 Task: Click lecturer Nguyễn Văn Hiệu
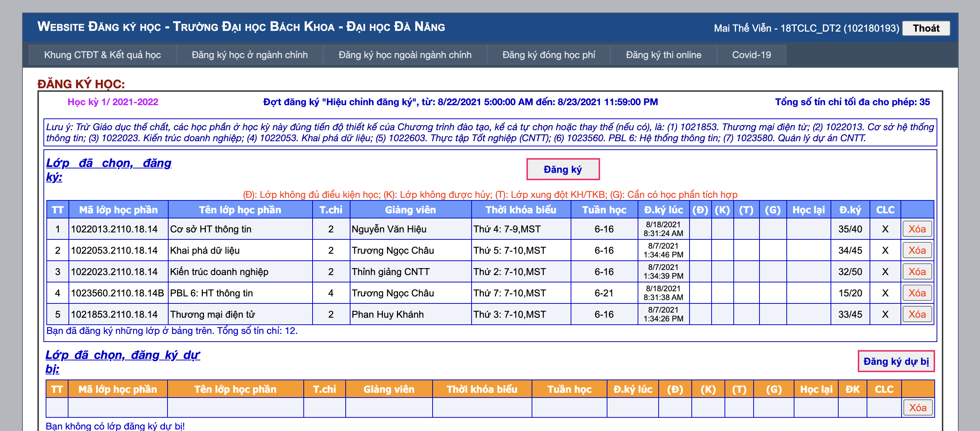click(x=389, y=229)
